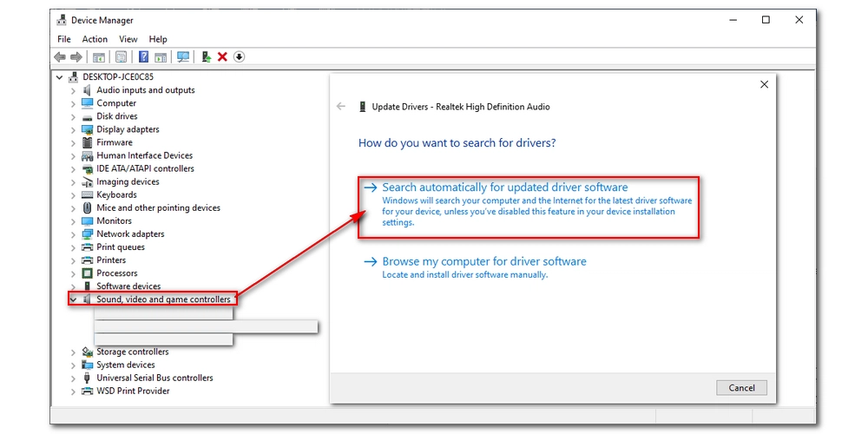This screenshot has width=868, height=434.
Task: Click the Network adapters icon
Action: (x=87, y=233)
